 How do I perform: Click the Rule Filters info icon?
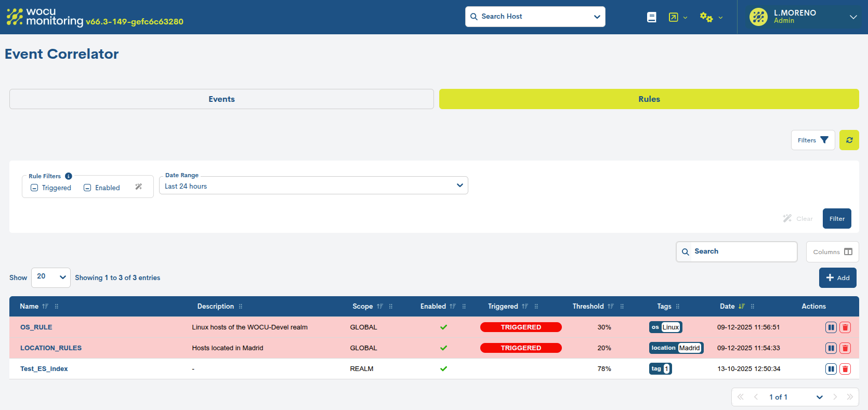(x=69, y=176)
